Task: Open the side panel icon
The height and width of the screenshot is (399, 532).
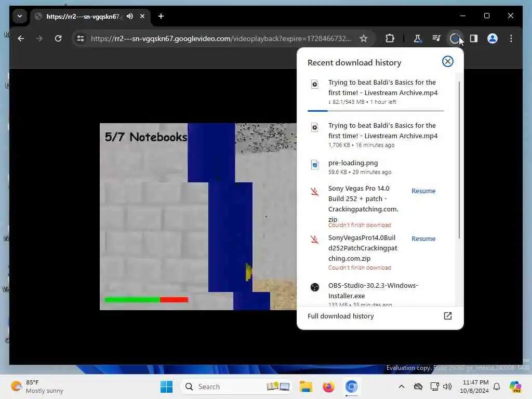Action: tap(474, 38)
